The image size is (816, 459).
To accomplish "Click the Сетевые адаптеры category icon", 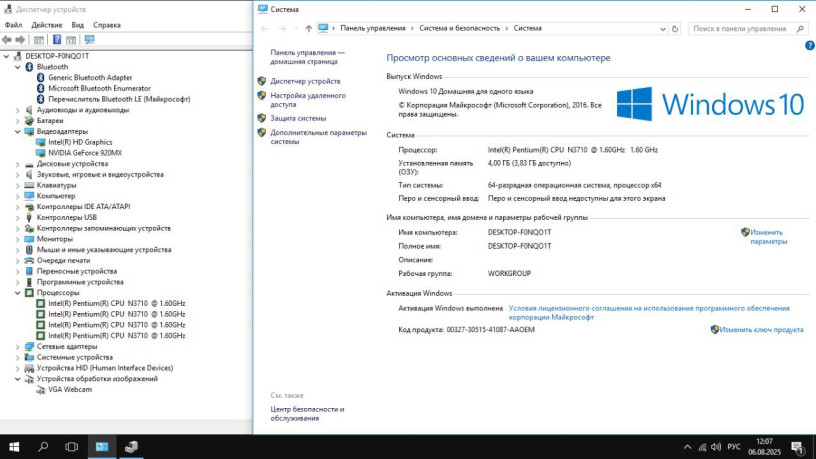I will pyautogui.click(x=29, y=347).
